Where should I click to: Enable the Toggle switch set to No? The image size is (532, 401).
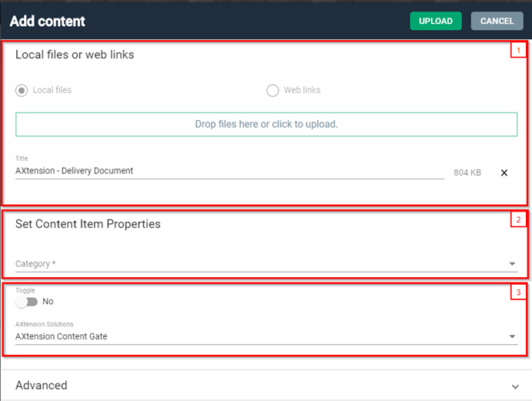tap(26, 302)
